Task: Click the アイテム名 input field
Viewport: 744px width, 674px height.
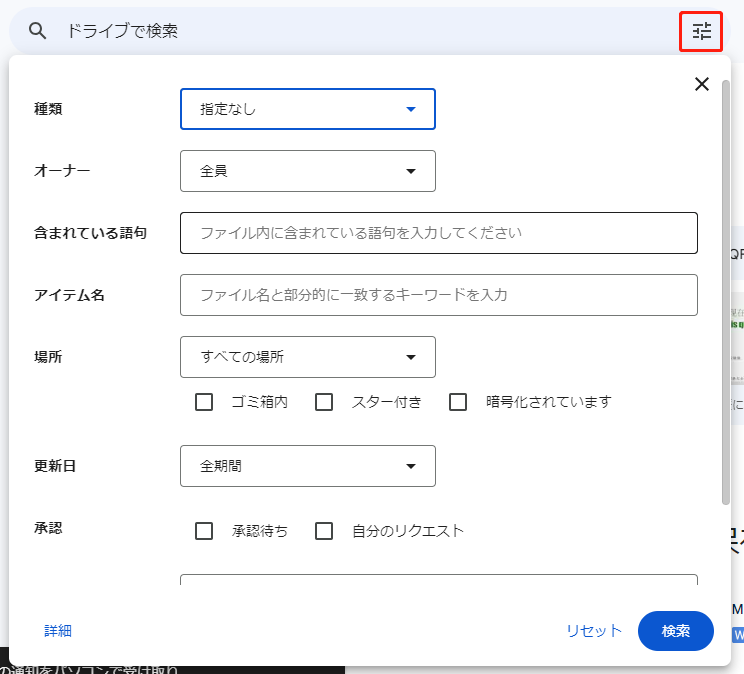Action: (438, 295)
